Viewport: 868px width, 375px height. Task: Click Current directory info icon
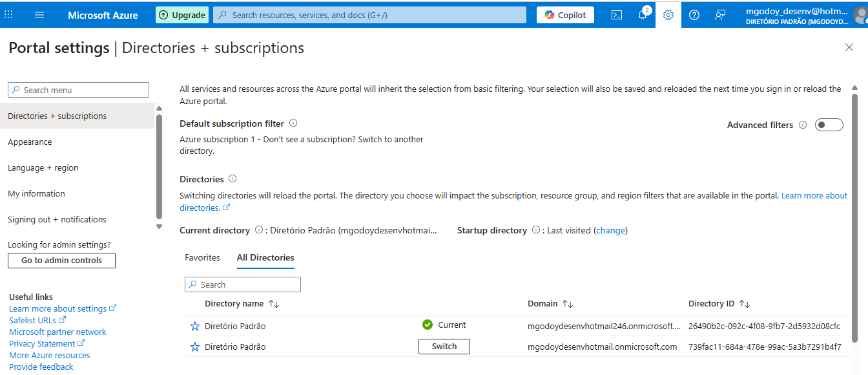pyautogui.click(x=259, y=230)
